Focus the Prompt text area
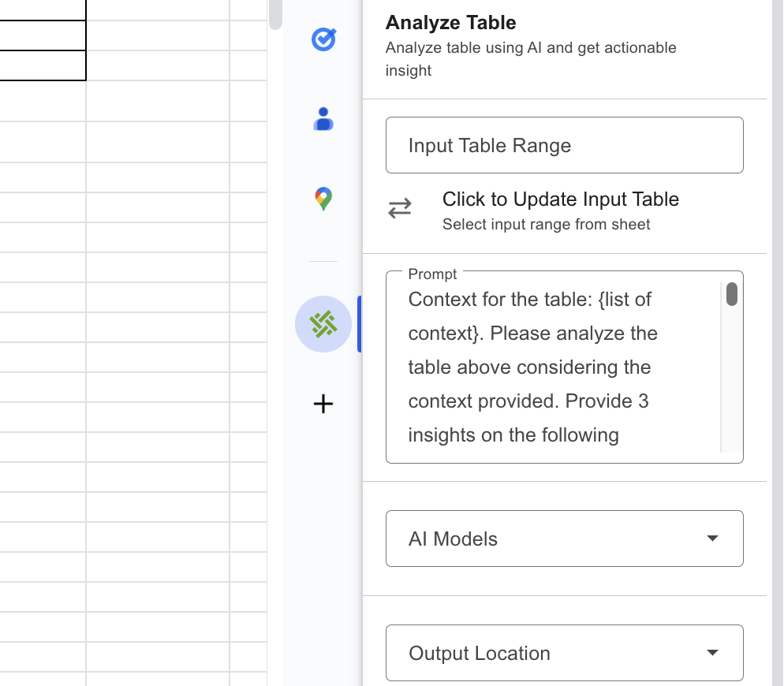The height and width of the screenshot is (686, 784). [x=552, y=367]
